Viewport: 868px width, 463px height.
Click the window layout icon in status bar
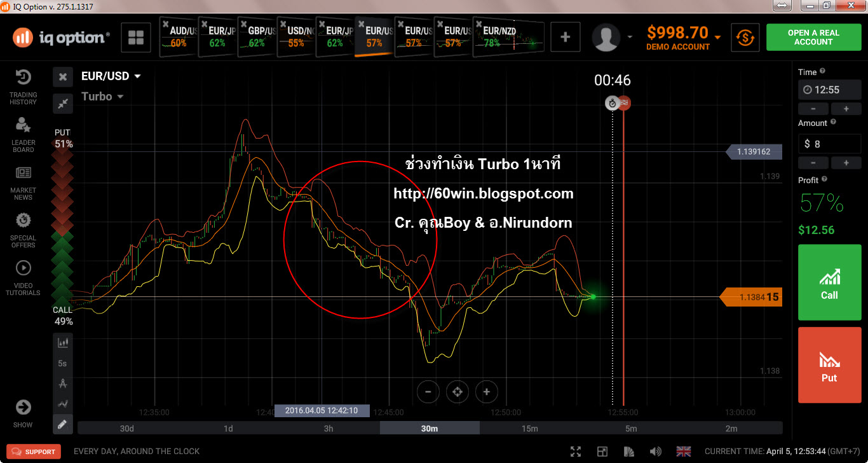click(602, 452)
